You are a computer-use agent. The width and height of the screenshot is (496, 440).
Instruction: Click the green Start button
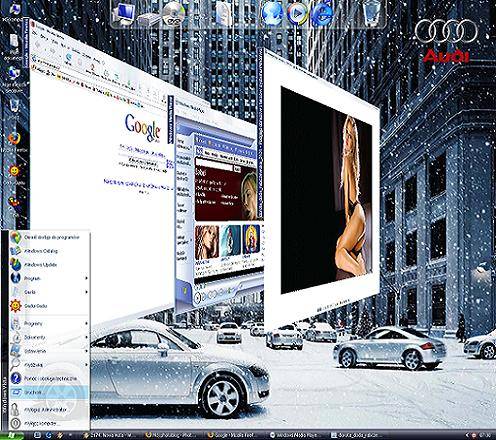[x=12, y=435]
